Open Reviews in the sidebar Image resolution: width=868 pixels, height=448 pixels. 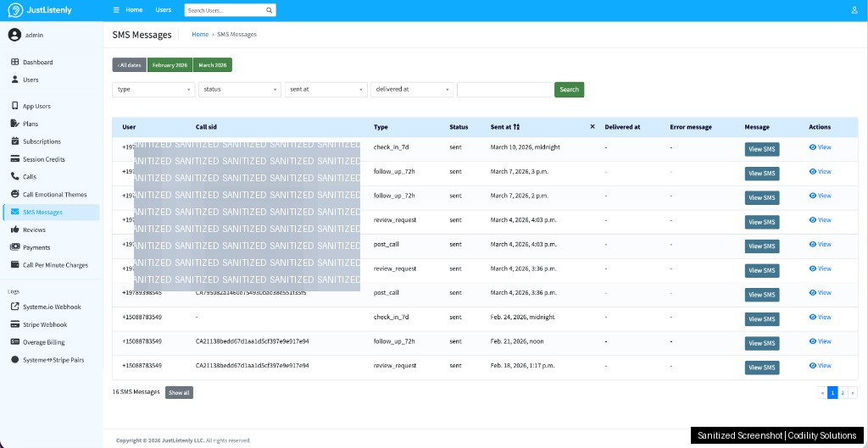pyautogui.click(x=34, y=230)
